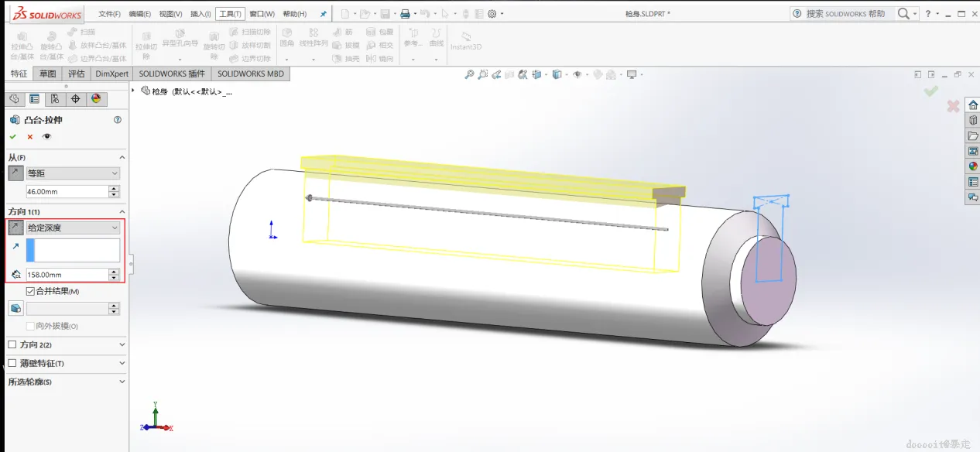Click the 158.00mm depth value field

[x=67, y=275]
